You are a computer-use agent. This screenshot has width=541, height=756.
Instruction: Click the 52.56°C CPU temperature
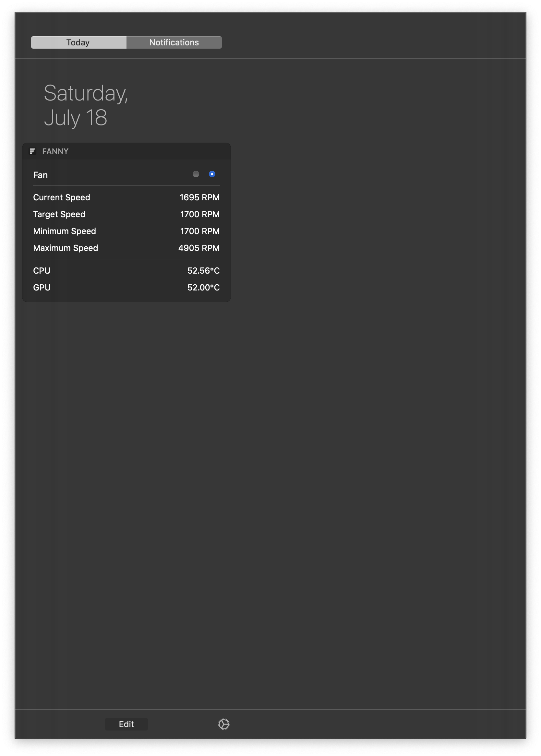tap(203, 271)
